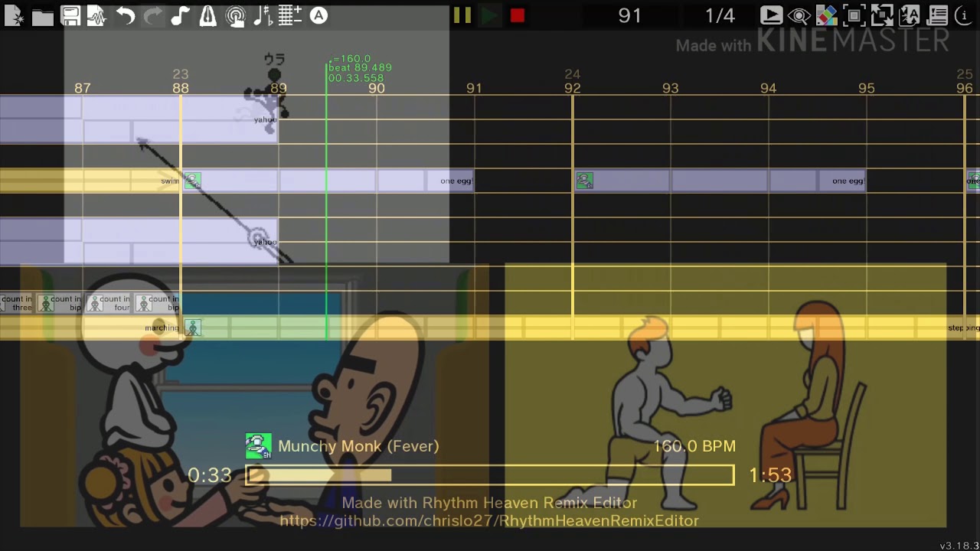
Task: Open the RhythmHeavenRemixEditor GitHub link
Action: (x=489, y=520)
